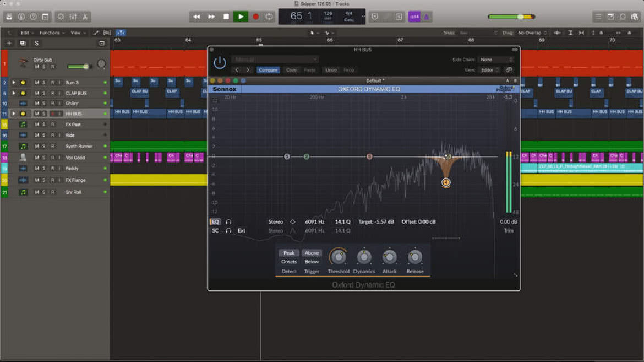Open the Editors with the scissors icon

(85, 17)
